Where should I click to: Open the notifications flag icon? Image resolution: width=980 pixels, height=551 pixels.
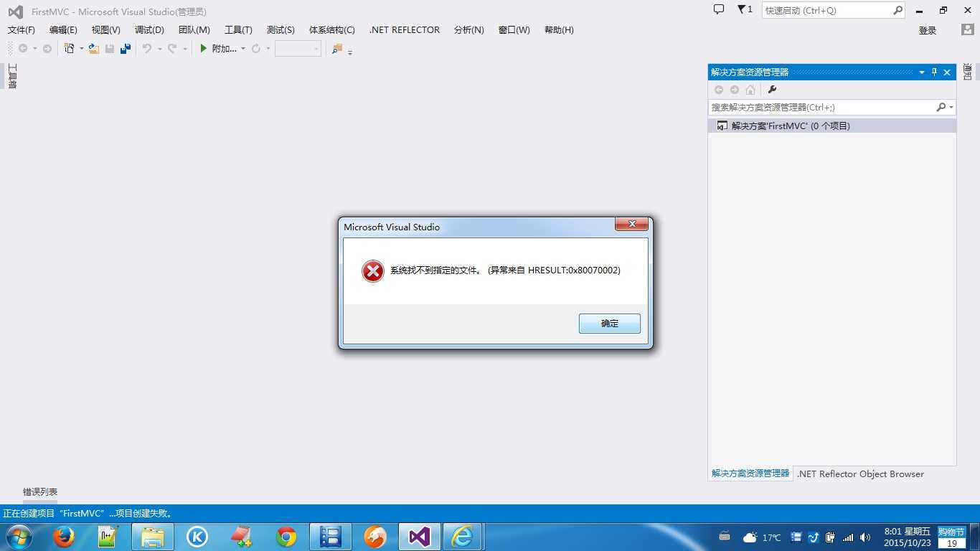tap(744, 9)
